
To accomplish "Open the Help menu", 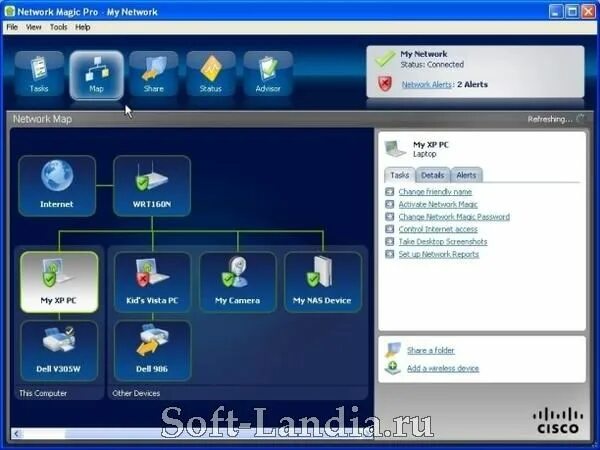I will tap(83, 27).
